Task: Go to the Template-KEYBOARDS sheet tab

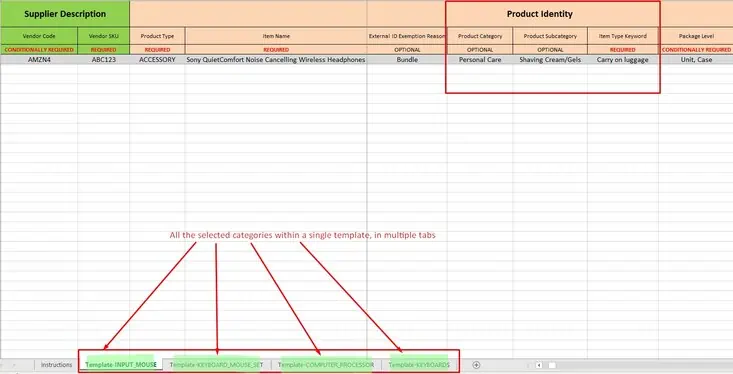Action: tap(419, 365)
